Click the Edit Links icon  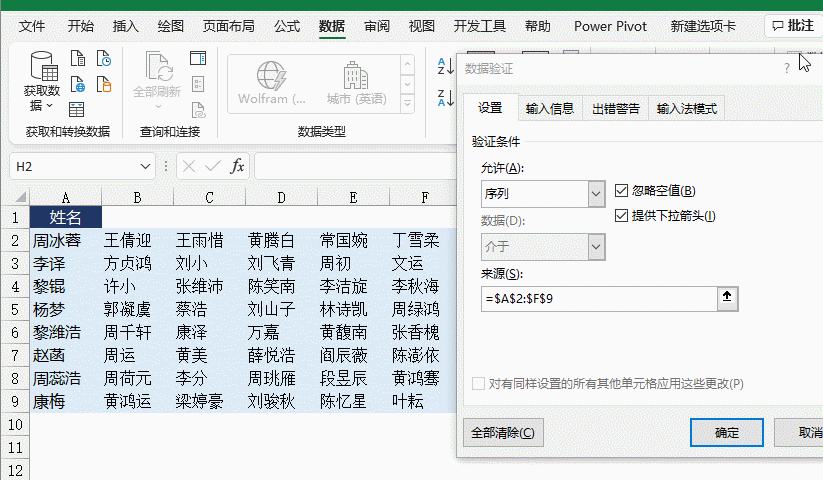198,110
